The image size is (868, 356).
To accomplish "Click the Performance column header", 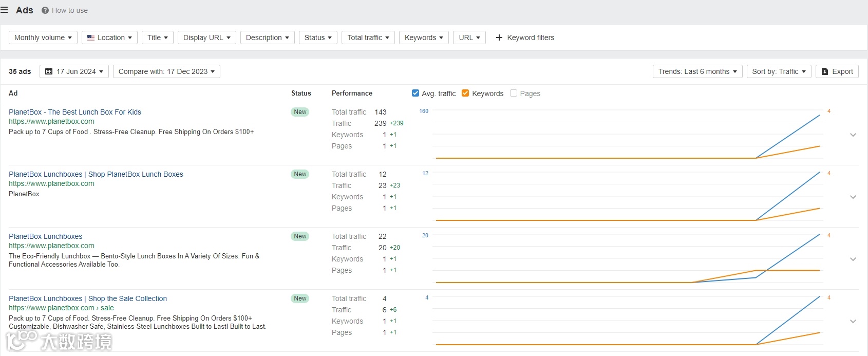I will click(352, 93).
